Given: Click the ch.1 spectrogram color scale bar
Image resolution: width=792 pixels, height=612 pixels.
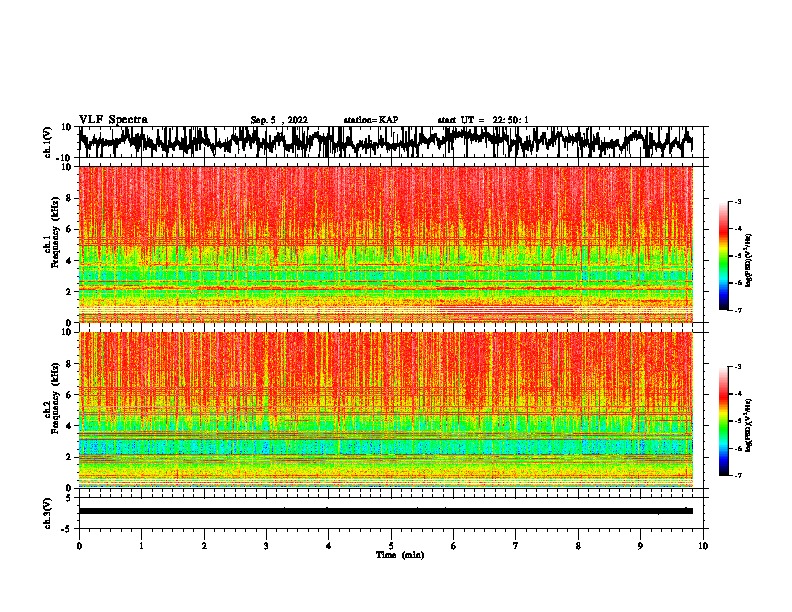Looking at the screenshot, I should [724, 256].
